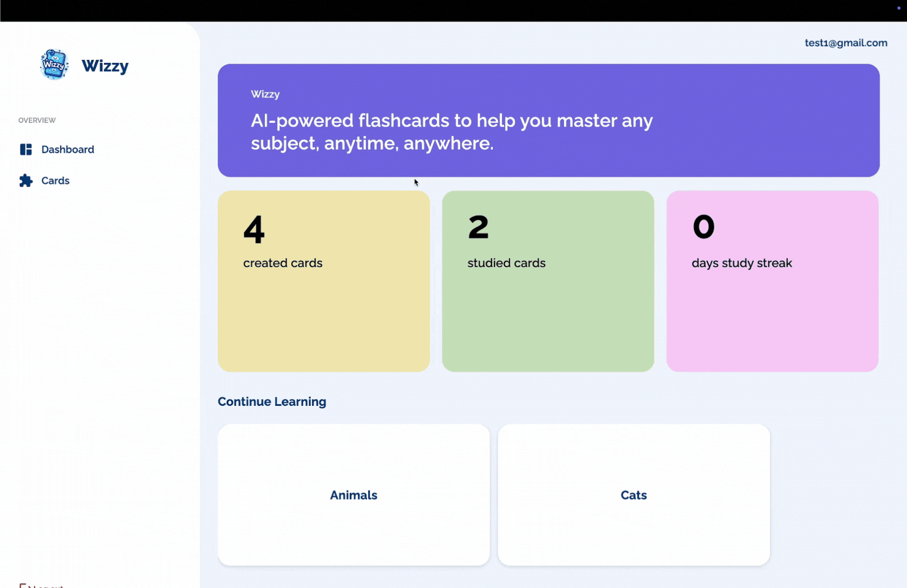The width and height of the screenshot is (907, 588).
Task: Click the number 4 on created cards
Action: click(254, 228)
